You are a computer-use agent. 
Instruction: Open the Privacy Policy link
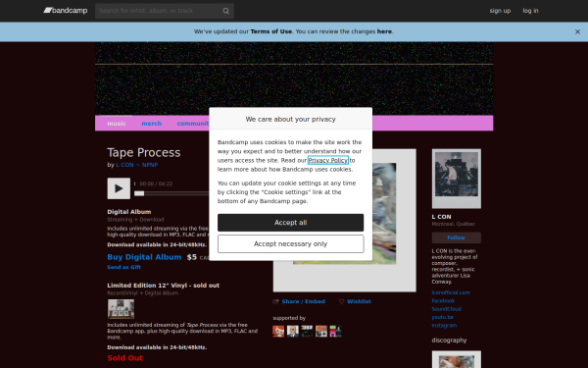click(x=327, y=160)
